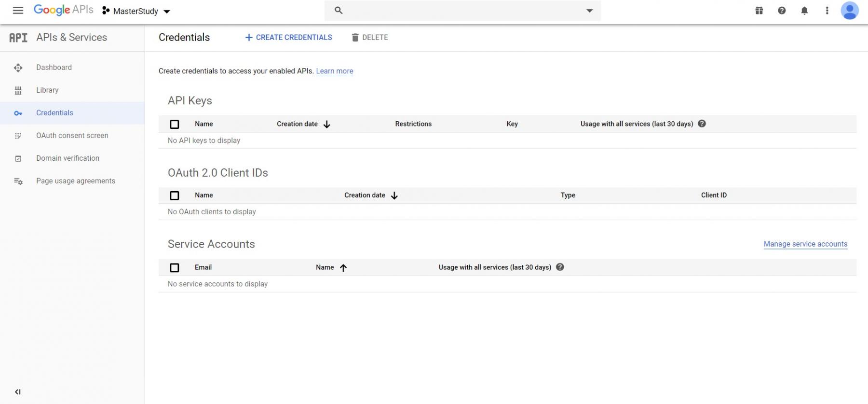Open the hamburger navigation menu
868x404 pixels.
coord(18,11)
